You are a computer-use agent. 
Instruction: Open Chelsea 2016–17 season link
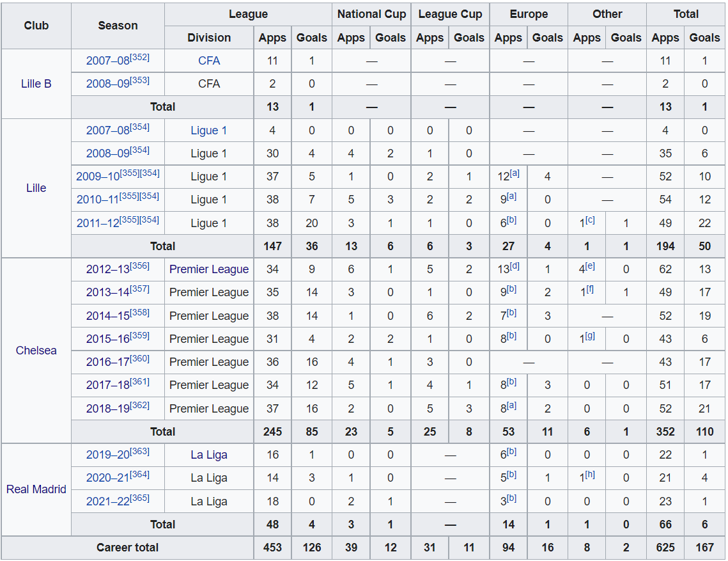pos(108,362)
